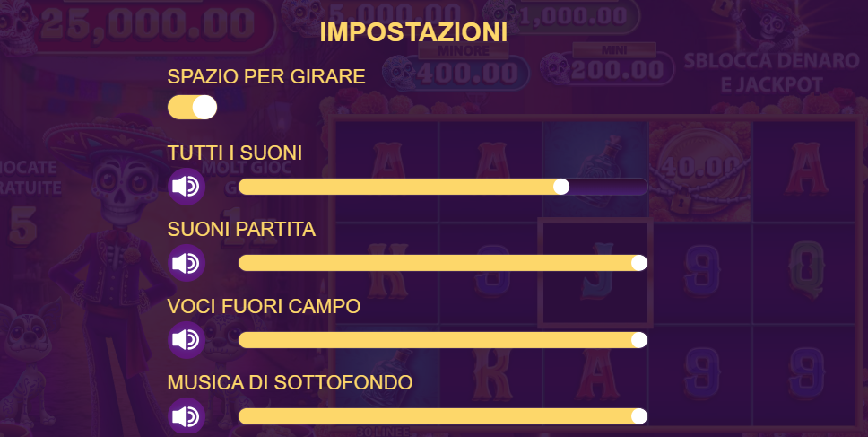Click the dark unfilled end of Tutti i Suoni slider

(608, 187)
